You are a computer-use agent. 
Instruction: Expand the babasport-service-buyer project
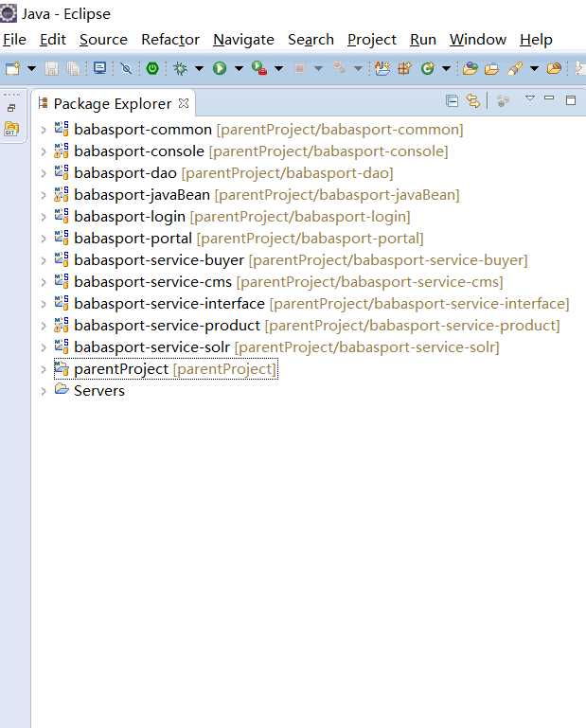[x=44, y=260]
